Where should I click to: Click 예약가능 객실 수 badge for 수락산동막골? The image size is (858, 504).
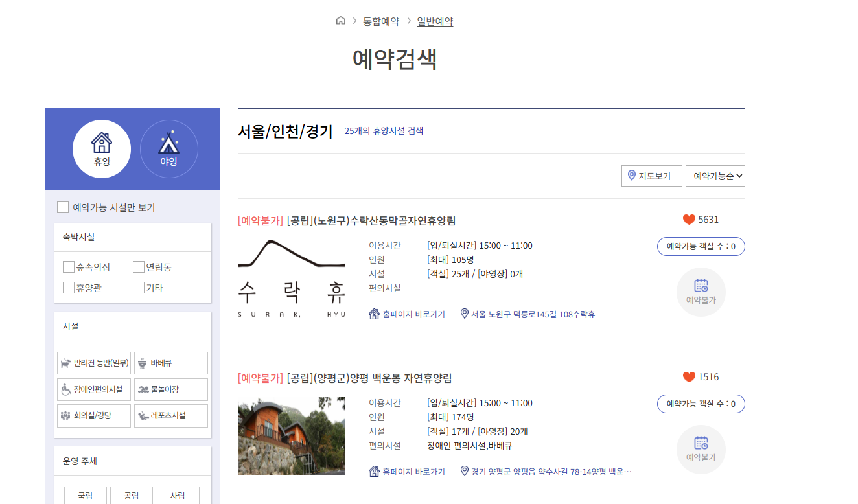click(x=701, y=246)
